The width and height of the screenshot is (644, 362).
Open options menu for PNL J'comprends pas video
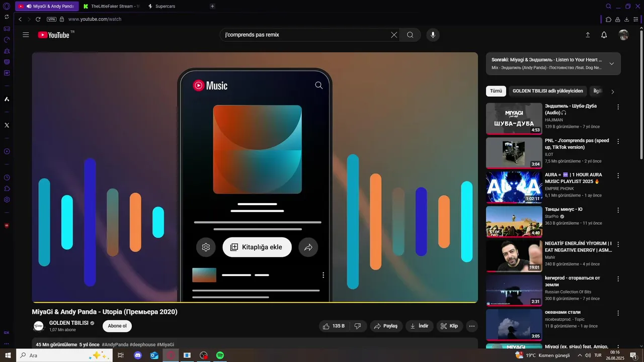point(618,141)
